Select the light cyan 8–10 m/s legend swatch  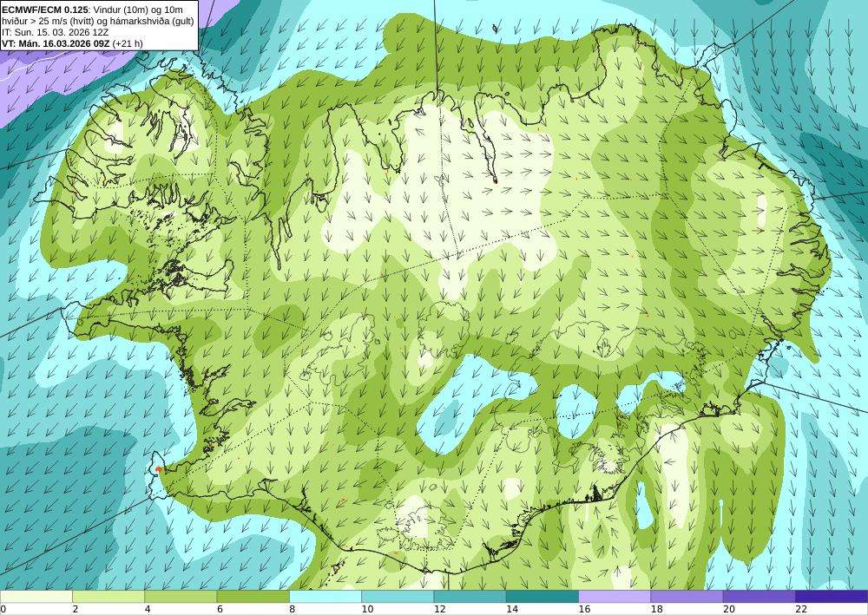pos(325,597)
